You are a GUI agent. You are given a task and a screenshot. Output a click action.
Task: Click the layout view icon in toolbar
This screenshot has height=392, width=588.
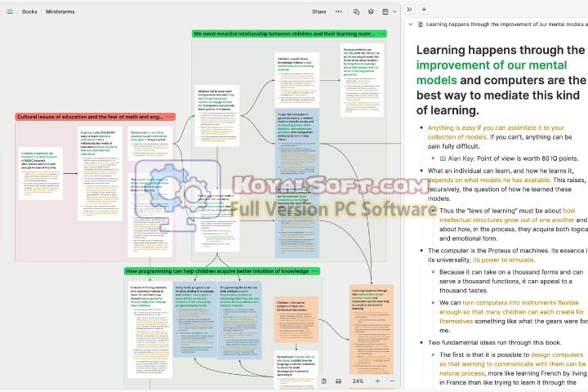click(x=385, y=11)
